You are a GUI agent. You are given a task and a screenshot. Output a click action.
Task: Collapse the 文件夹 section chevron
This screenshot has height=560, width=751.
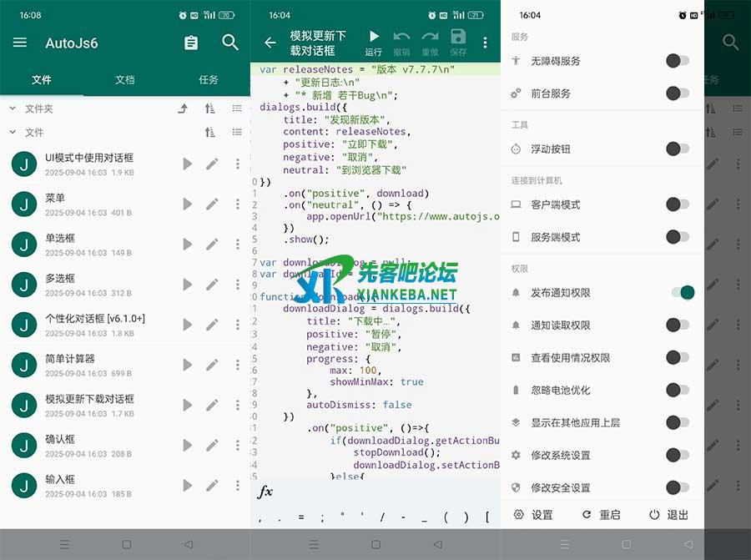coord(13,108)
